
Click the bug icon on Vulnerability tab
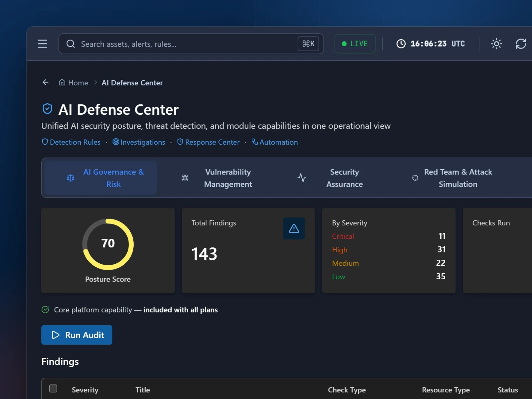point(185,178)
